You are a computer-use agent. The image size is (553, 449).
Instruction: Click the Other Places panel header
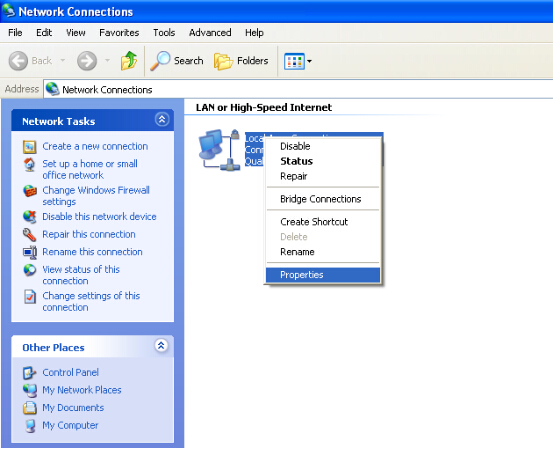click(x=92, y=347)
